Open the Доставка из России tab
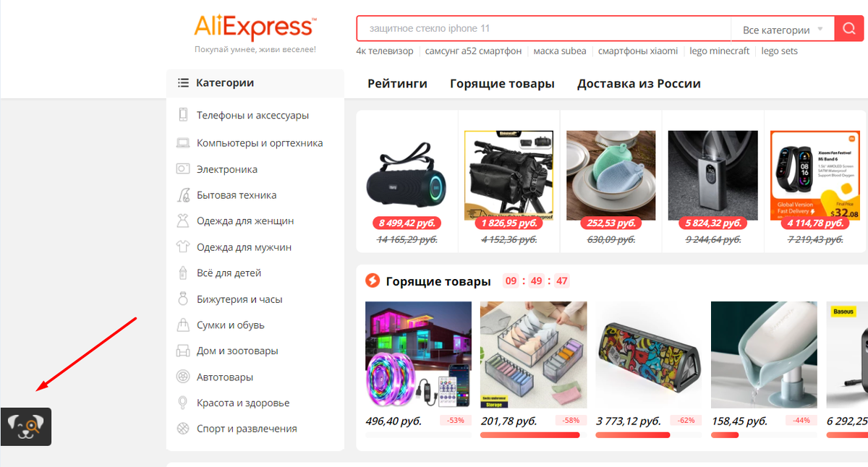This screenshot has height=467, width=868. point(639,84)
